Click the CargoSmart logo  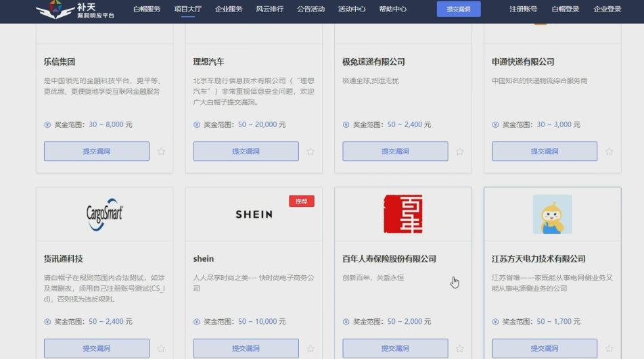(104, 214)
